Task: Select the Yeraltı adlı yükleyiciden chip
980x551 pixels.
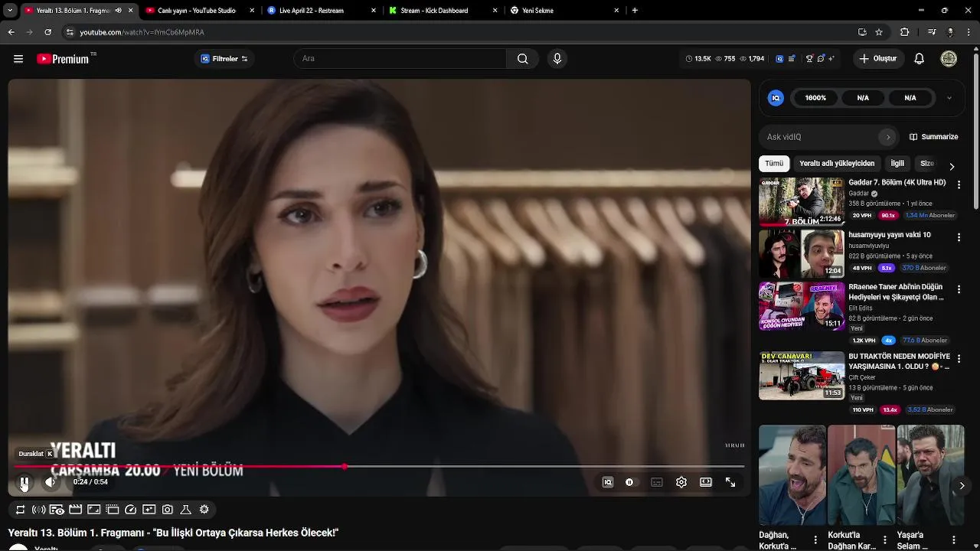Action: pos(837,164)
